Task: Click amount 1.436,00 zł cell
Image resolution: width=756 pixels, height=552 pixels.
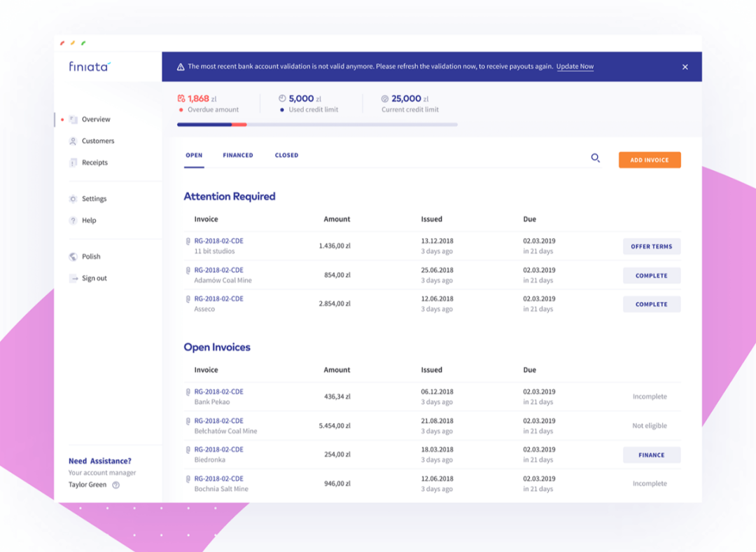Action: coord(335,246)
